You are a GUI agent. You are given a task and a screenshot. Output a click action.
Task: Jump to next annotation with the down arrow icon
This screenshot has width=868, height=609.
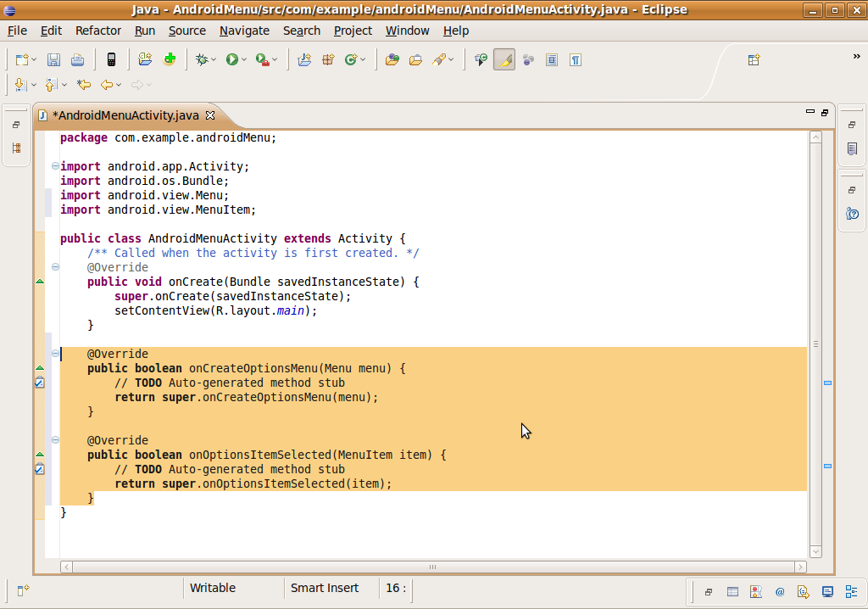click(20, 85)
